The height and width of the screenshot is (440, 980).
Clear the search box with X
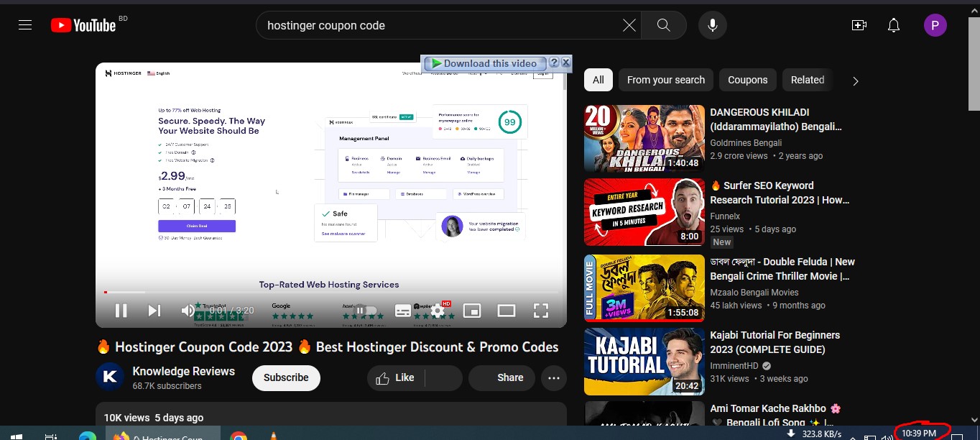pos(629,25)
